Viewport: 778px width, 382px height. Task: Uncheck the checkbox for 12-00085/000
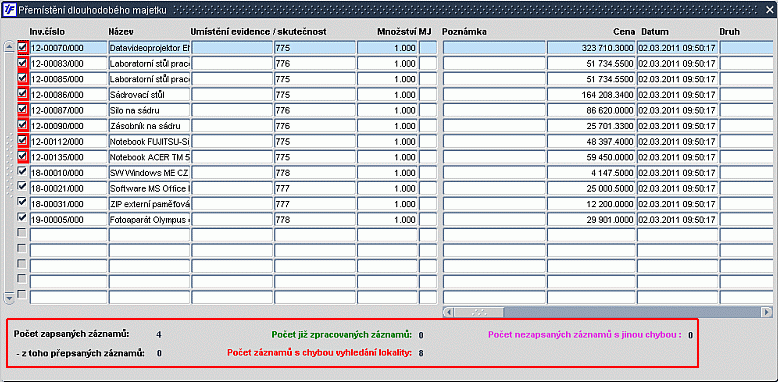[22, 79]
